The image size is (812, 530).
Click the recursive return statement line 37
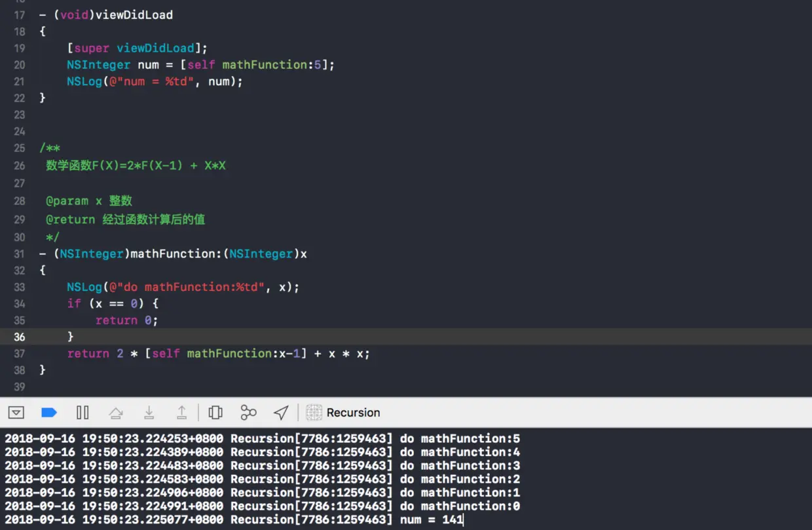(218, 354)
